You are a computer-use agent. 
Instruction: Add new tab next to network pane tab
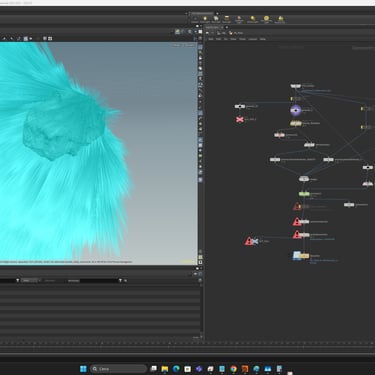click(227, 27)
